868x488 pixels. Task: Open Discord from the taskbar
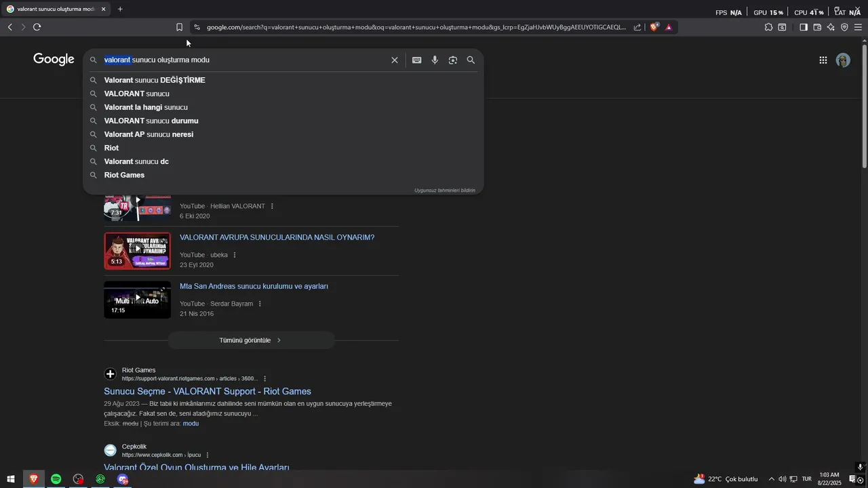coord(123,479)
